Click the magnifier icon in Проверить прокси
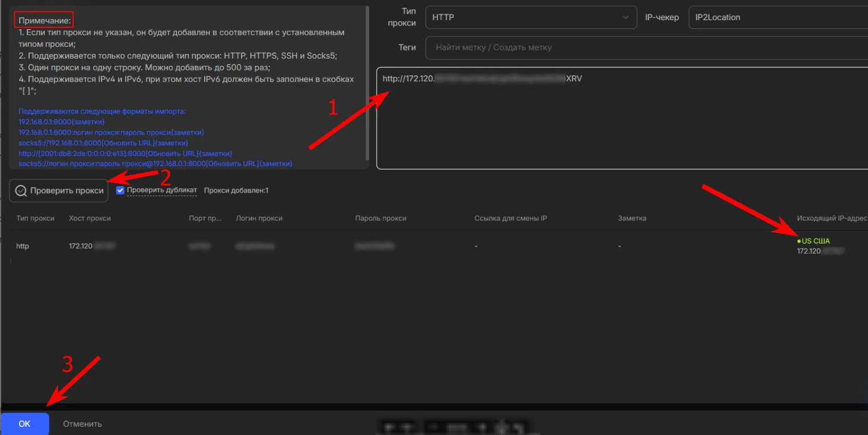 point(21,191)
